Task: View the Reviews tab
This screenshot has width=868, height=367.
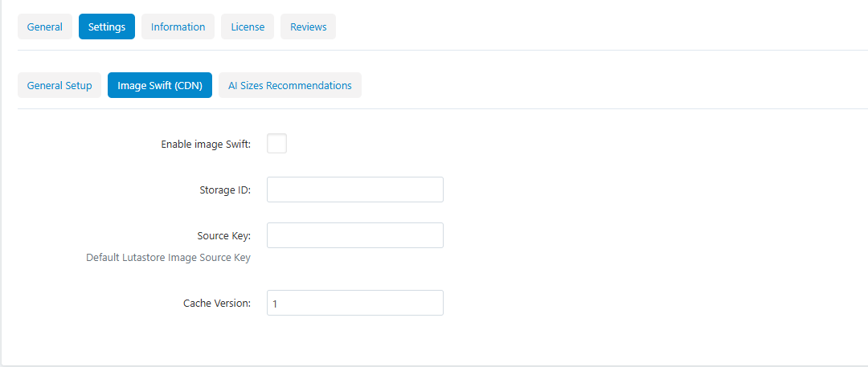Action: pos(309,27)
